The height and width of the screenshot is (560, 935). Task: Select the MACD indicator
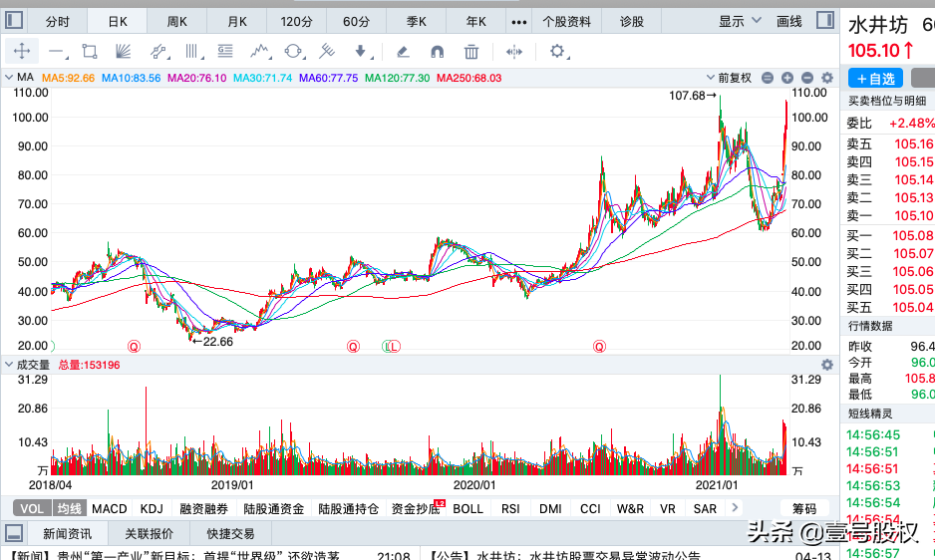109,509
